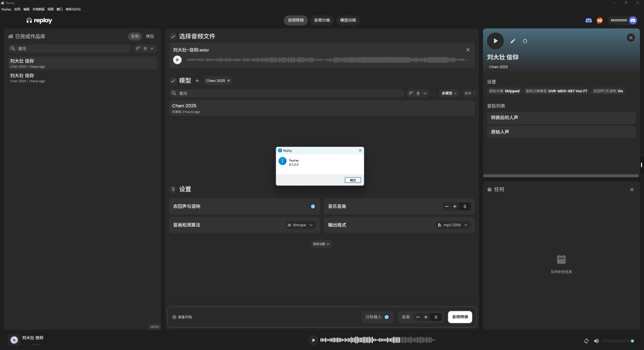Open the Rmvpe pitch algorithm dropdown
Screen dimensions: 644x350
(x=300, y=225)
